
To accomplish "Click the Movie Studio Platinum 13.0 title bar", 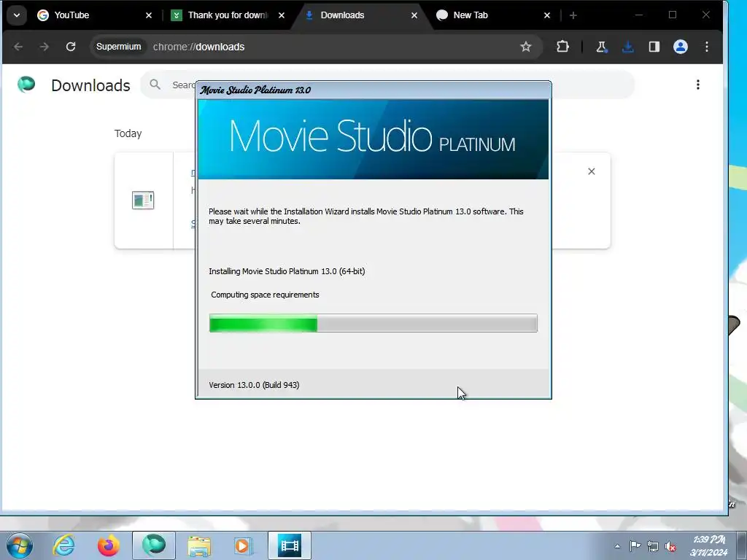I will click(x=373, y=90).
